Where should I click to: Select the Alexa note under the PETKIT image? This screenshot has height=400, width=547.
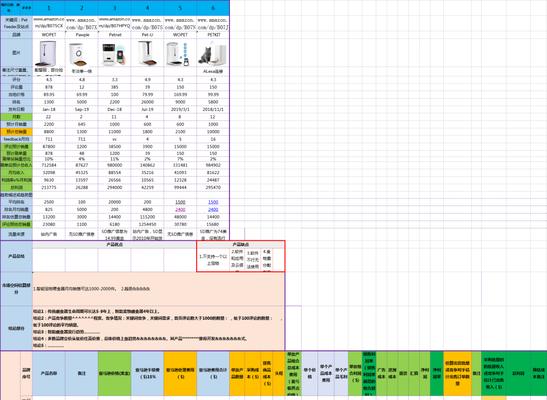[213, 71]
